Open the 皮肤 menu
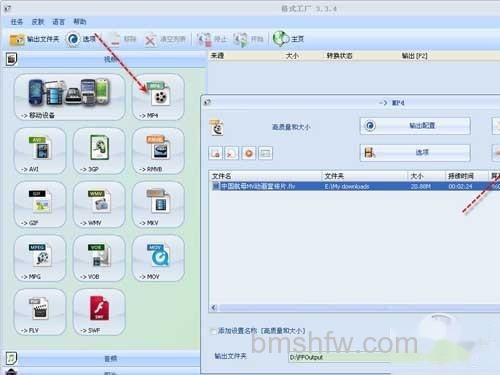500x375 pixels. (38, 22)
